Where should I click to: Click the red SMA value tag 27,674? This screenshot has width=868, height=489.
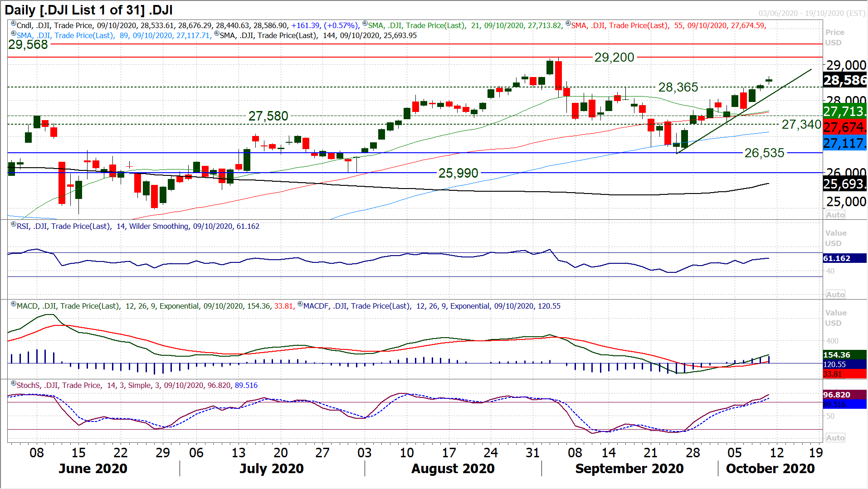[x=845, y=127]
